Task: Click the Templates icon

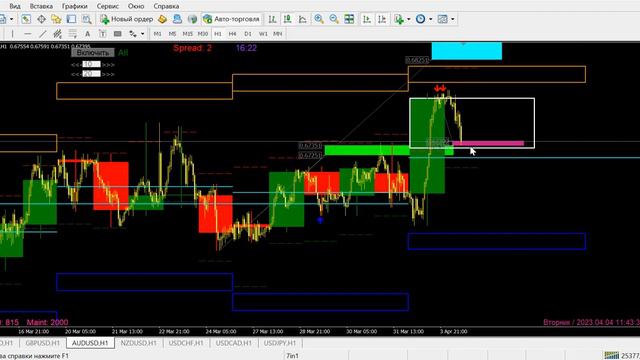Action: coord(442,19)
